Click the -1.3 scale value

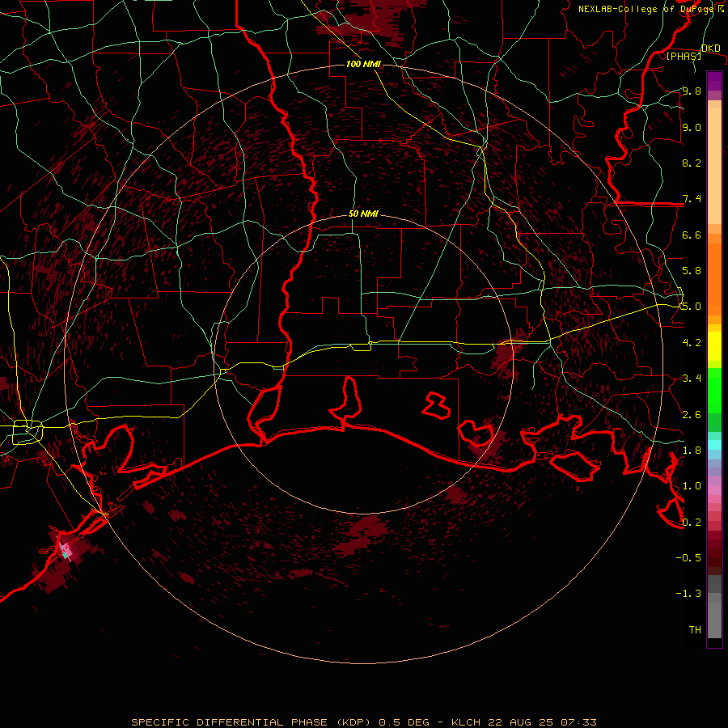[x=688, y=594]
